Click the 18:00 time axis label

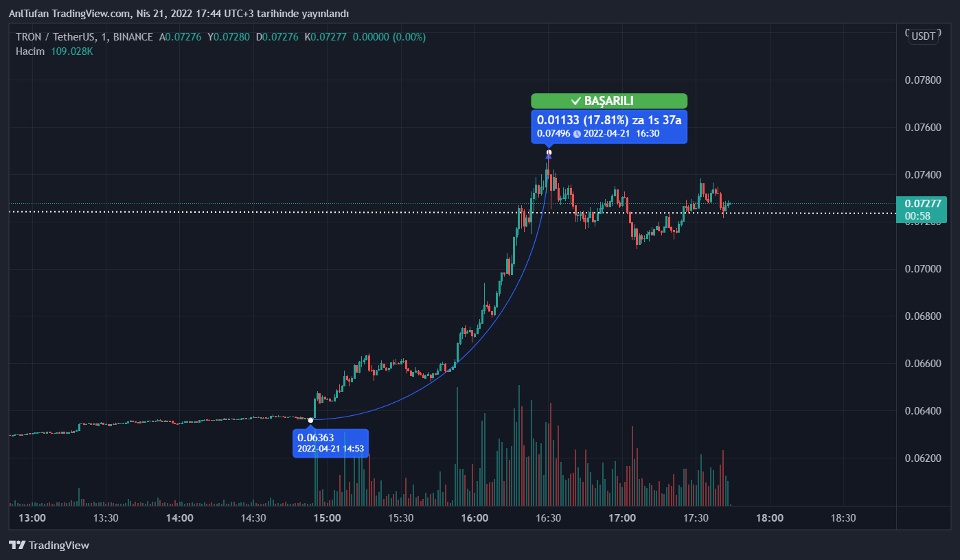click(769, 518)
